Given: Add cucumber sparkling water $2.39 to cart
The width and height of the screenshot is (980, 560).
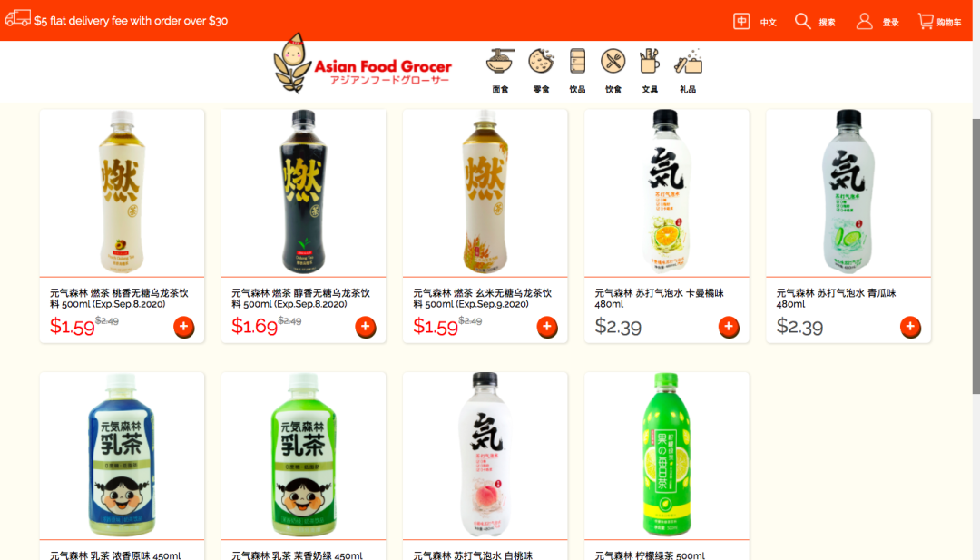Looking at the screenshot, I should click(x=910, y=327).
